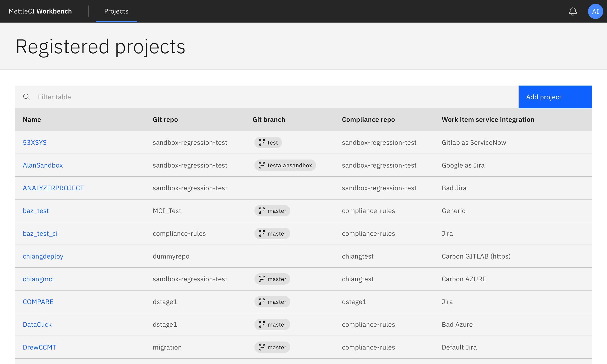Screen dimensions: 607x364
Task: Click the branch icon on baz_test's master badge
Action: coord(262,210)
